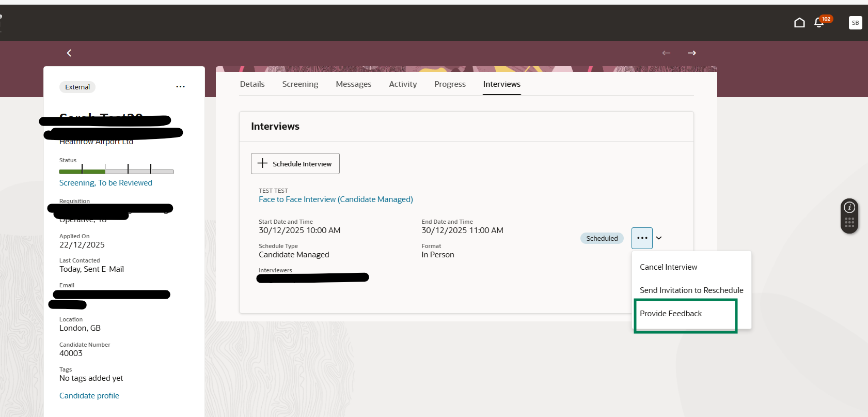The height and width of the screenshot is (417, 868).
Task: Click No tags added yet text
Action: point(91,378)
